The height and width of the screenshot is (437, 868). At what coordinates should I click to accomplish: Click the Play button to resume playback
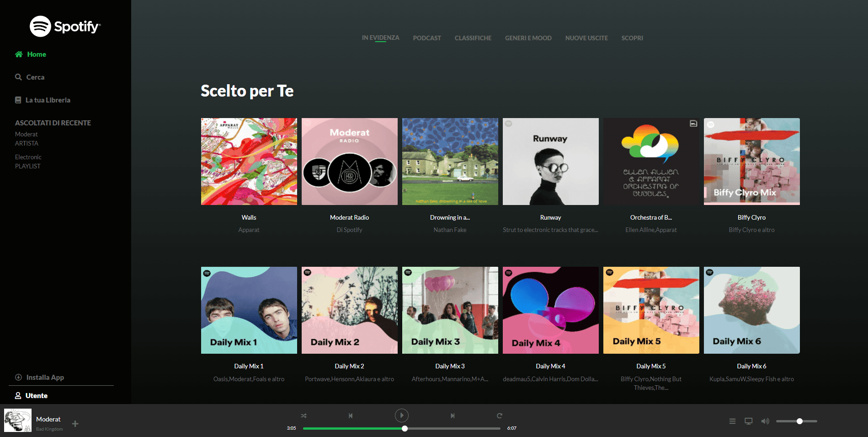[401, 415]
